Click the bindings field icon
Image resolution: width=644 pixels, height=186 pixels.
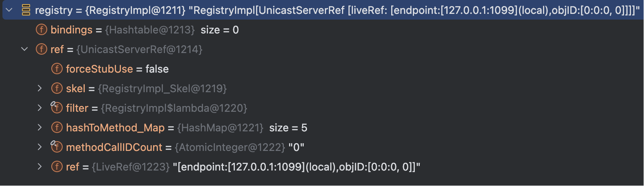(42, 30)
